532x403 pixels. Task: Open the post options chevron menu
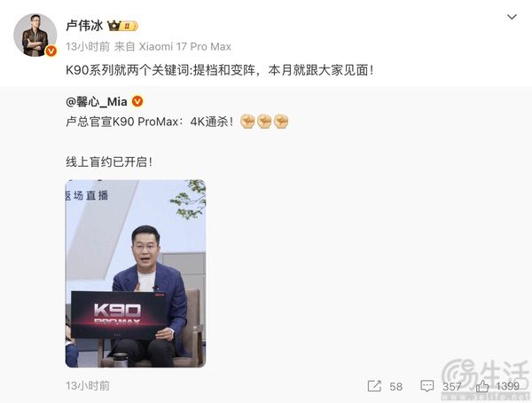512,17
